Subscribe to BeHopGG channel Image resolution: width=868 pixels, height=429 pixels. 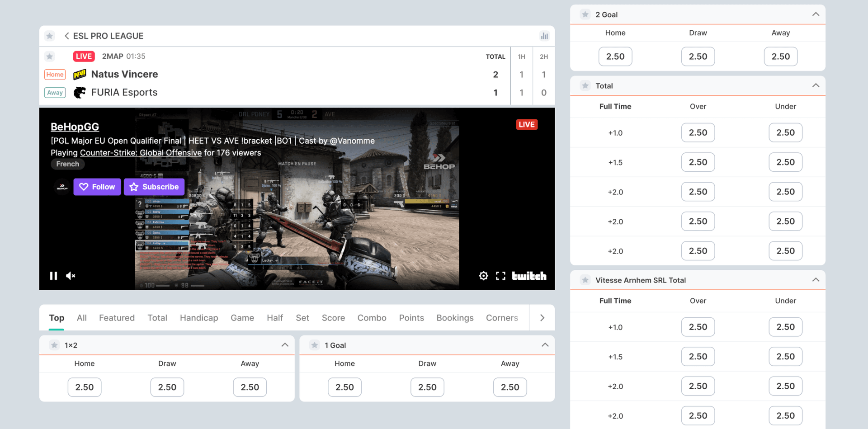(154, 187)
